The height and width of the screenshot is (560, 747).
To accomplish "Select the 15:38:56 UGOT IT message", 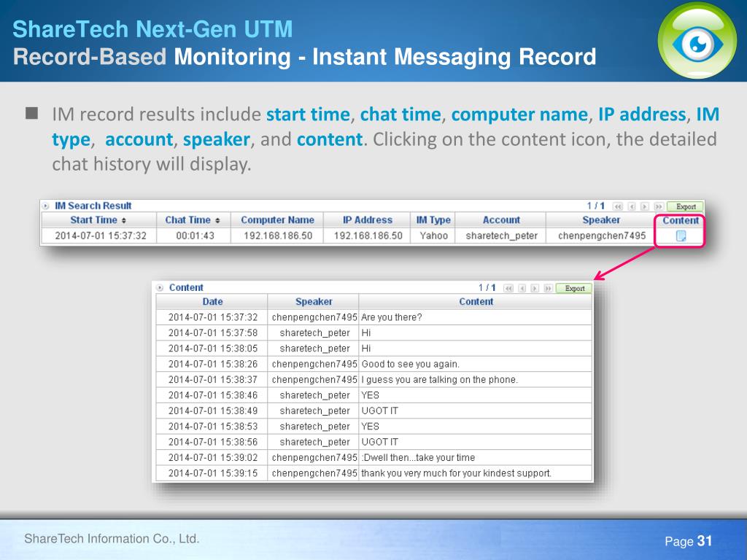I will 379,442.
